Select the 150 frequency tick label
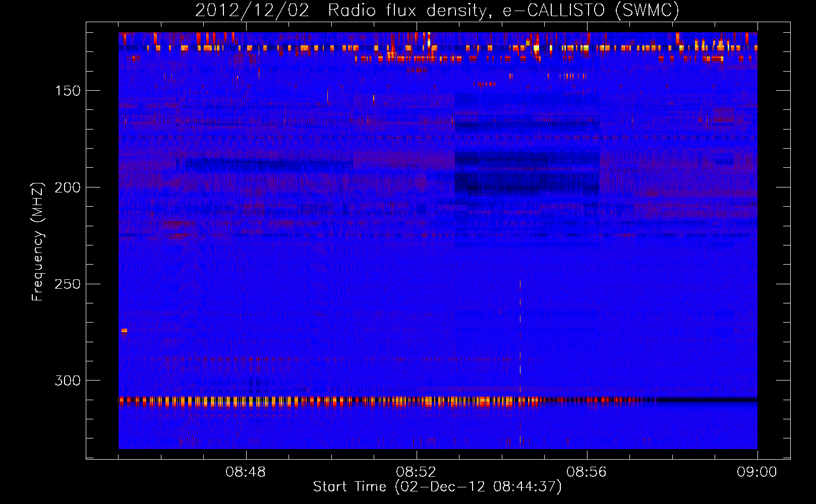The image size is (816, 504). (x=68, y=91)
